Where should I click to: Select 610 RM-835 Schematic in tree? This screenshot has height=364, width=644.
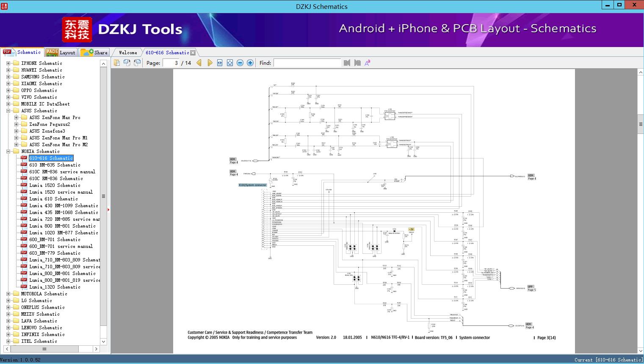pyautogui.click(x=55, y=165)
